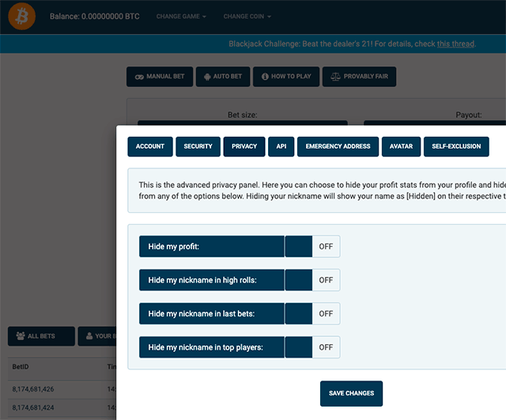Click the Save Changes button

click(352, 393)
